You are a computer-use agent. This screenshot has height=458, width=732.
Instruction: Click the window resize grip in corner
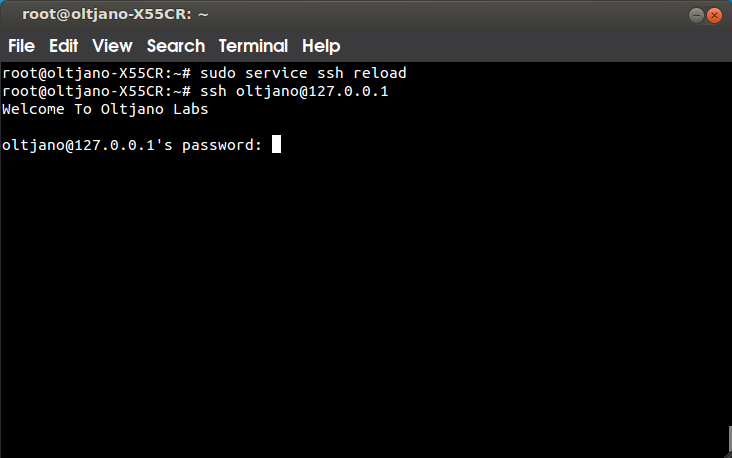pyautogui.click(x=727, y=454)
